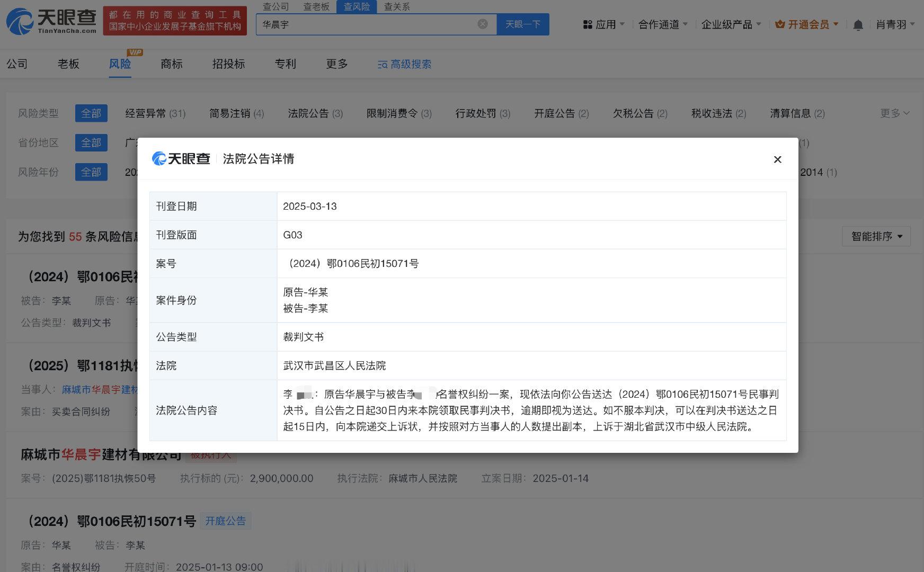Screen dimensions: 924x572
Task: Click the G03 刊登版面 value
Action: point(292,235)
